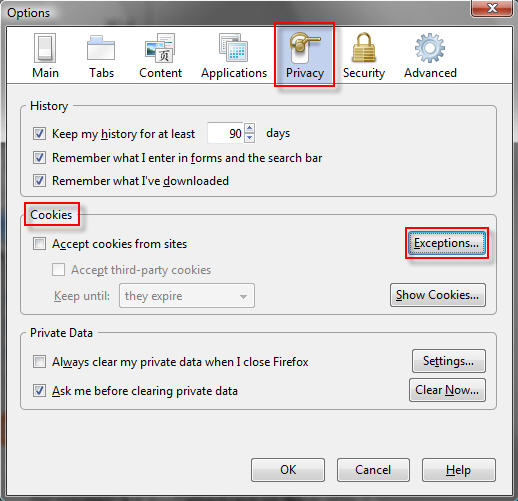Screen dimensions: 518x501
Task: Select the Tabs folder icon
Action: click(101, 48)
